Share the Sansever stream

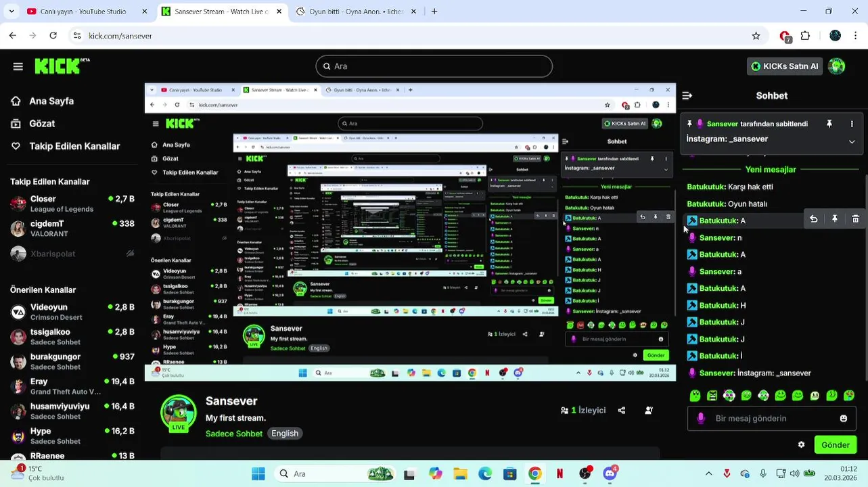pyautogui.click(x=622, y=411)
